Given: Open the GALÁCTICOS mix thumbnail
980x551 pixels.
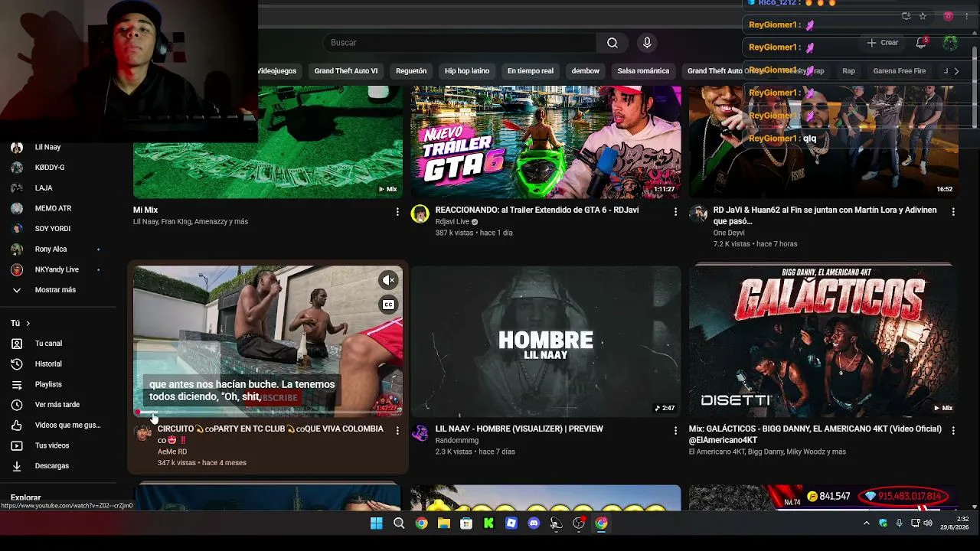Looking at the screenshot, I should [824, 341].
